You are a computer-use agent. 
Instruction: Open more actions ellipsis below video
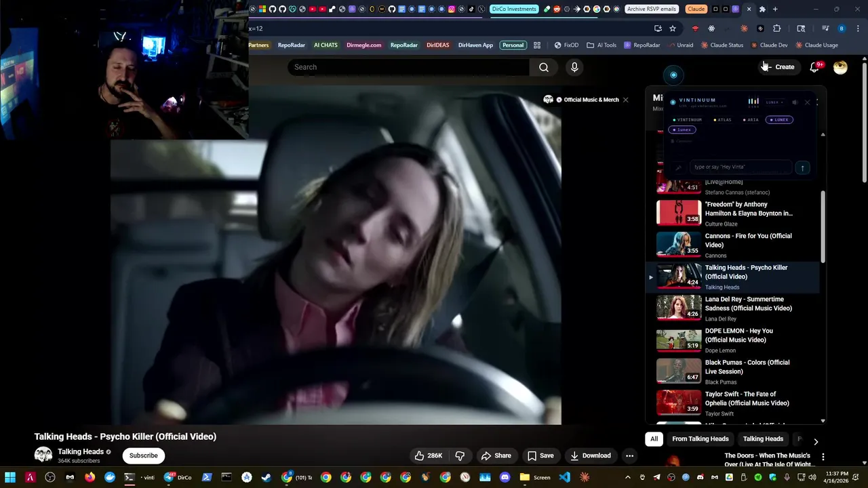point(629,455)
